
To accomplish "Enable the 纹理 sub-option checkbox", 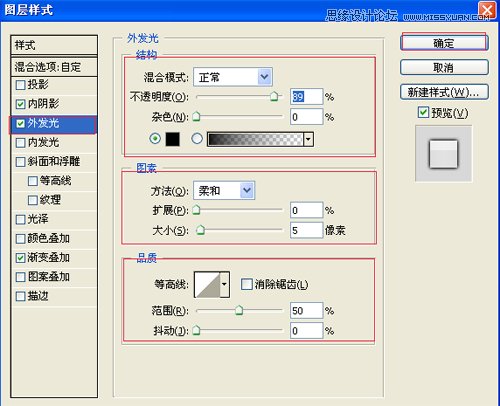I will pyautogui.click(x=33, y=200).
